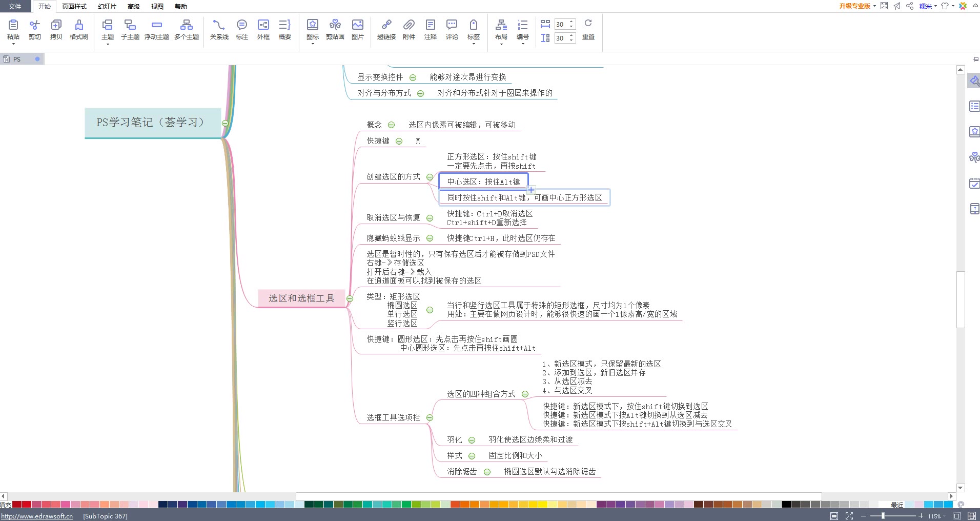Open the outline list panel in right sidebar
Viewport: 980px width, 521px height.
click(974, 106)
